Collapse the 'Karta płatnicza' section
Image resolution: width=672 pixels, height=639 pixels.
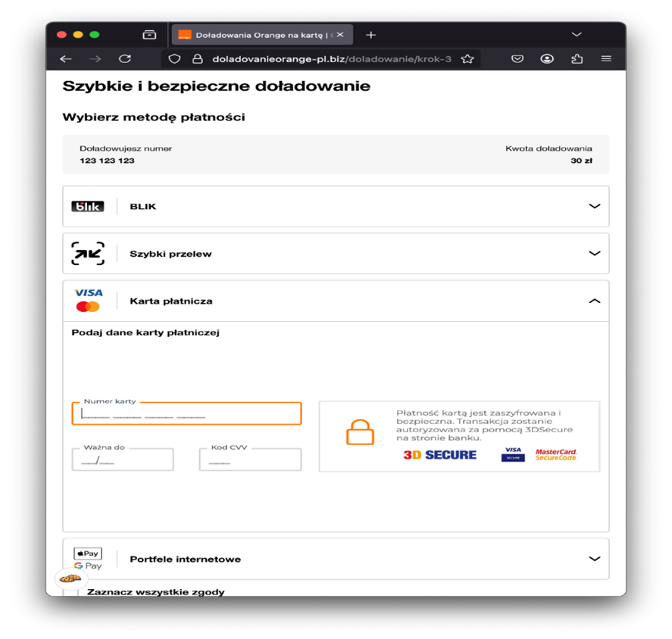coord(594,301)
